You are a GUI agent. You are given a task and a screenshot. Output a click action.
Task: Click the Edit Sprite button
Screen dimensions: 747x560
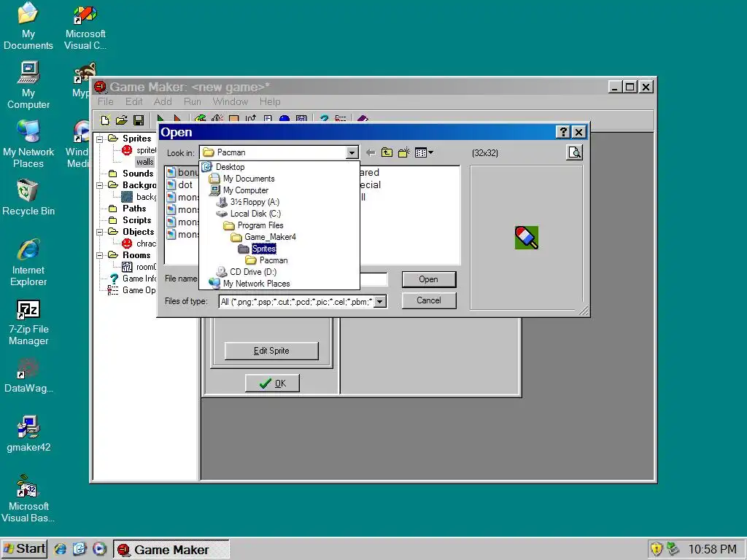[x=271, y=351]
